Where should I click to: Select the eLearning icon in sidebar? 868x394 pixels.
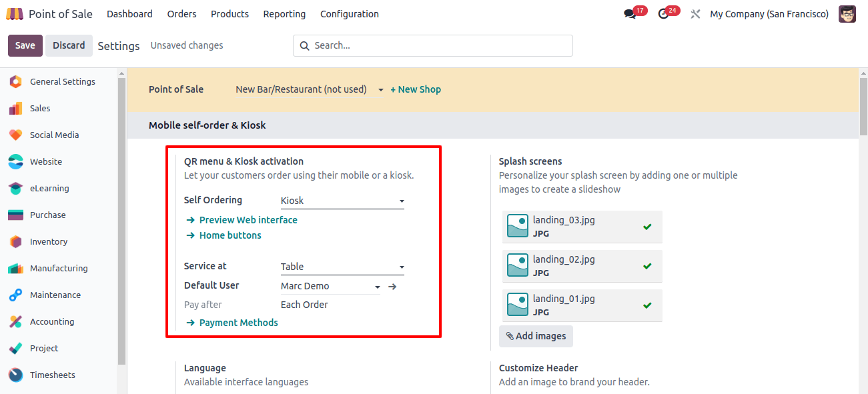click(x=16, y=189)
